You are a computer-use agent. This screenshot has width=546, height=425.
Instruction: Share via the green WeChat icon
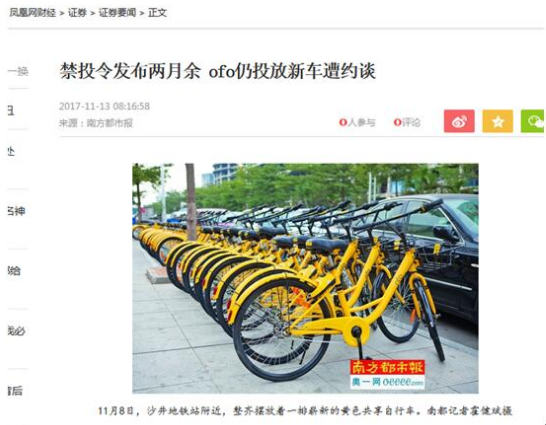click(x=533, y=121)
